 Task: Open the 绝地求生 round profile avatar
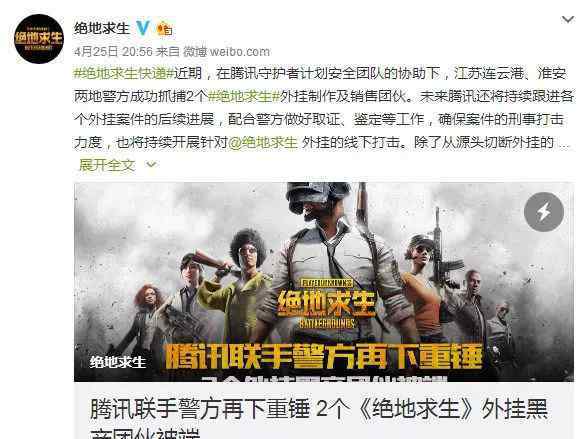pos(39,39)
